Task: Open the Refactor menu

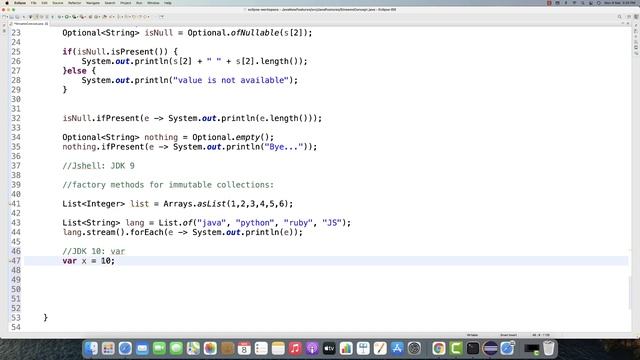Action: (74, 3)
